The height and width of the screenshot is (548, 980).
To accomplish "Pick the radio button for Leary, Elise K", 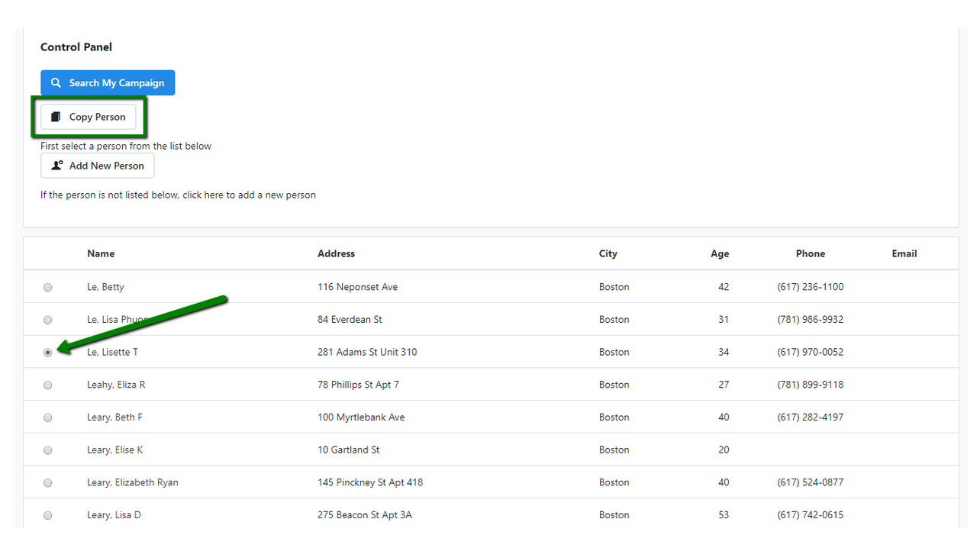I will [48, 450].
